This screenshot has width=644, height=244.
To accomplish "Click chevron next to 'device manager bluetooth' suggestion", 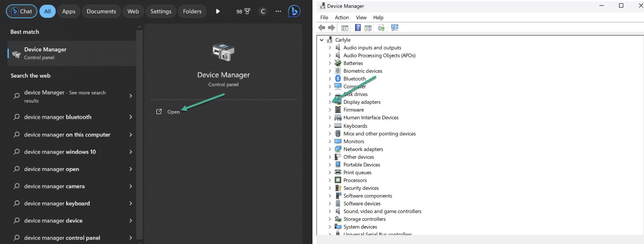I will (131, 117).
